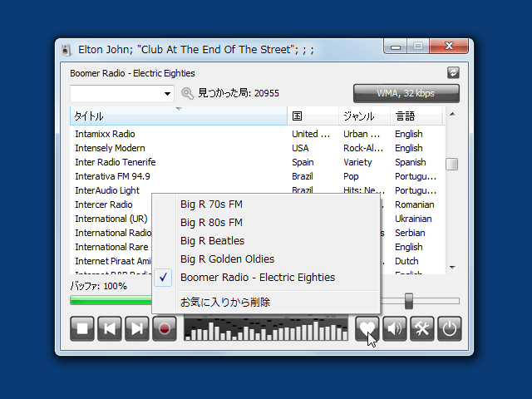Click the Dutch language cell
This screenshot has width=532, height=399.
tap(406, 261)
